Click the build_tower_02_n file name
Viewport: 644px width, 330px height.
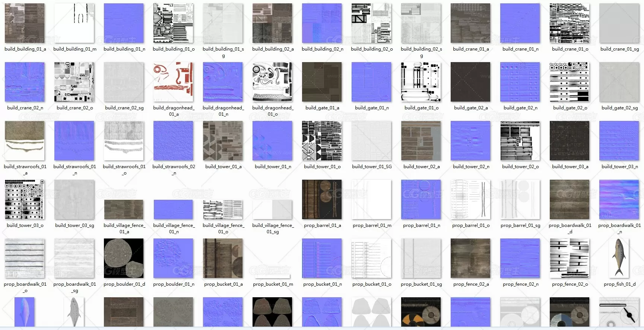[471, 167]
